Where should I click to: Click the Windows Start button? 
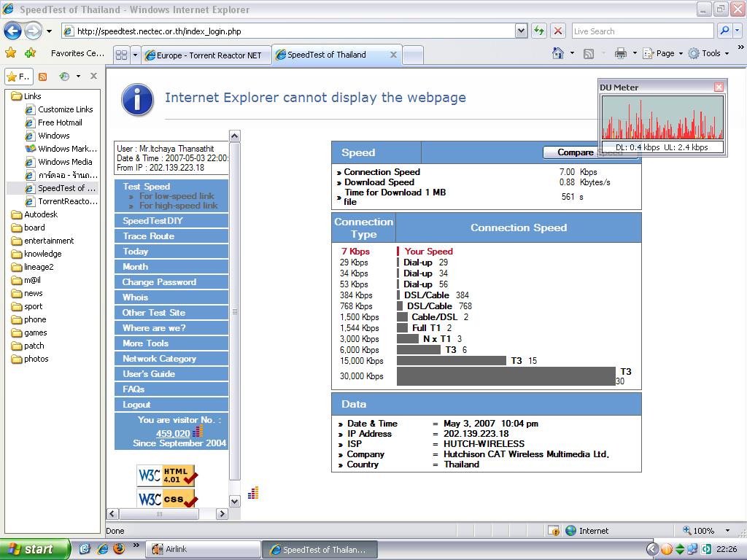(x=35, y=549)
